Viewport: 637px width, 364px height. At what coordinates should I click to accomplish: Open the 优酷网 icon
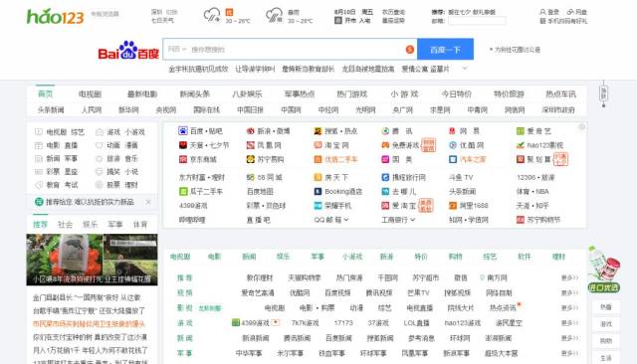click(x=453, y=145)
